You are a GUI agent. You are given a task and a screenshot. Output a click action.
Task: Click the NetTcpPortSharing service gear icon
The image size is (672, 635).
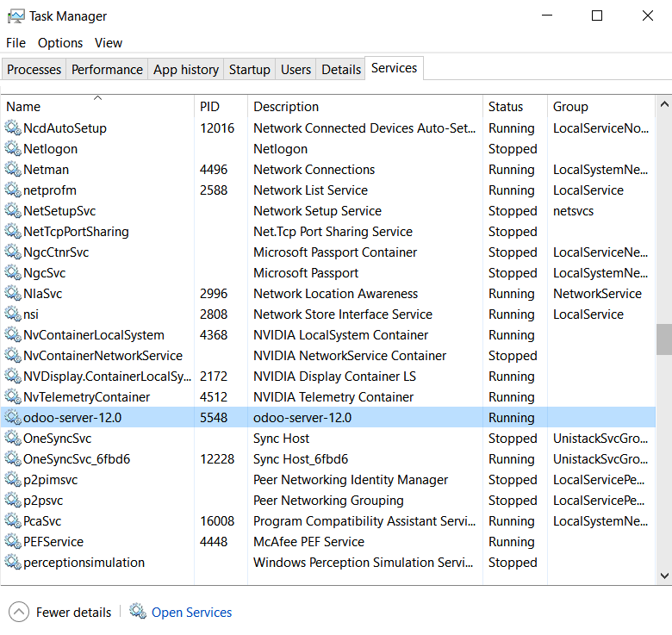pos(13,231)
